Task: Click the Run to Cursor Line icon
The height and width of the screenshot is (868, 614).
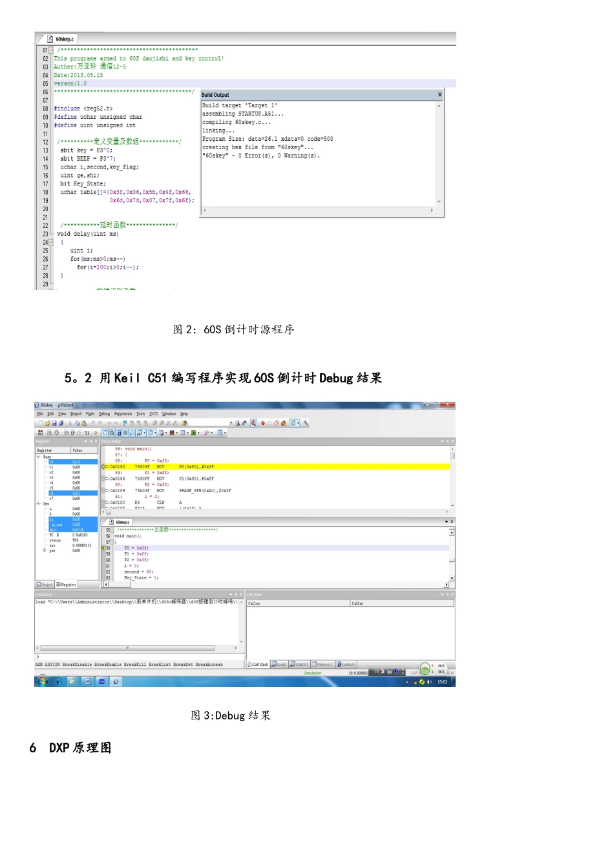Action: pyautogui.click(x=86, y=433)
